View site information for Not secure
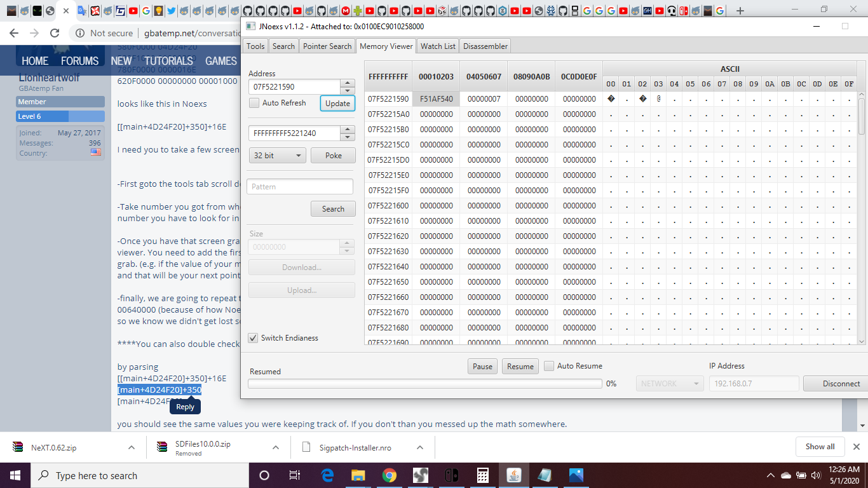The width and height of the screenshot is (868, 488). pyautogui.click(x=104, y=33)
